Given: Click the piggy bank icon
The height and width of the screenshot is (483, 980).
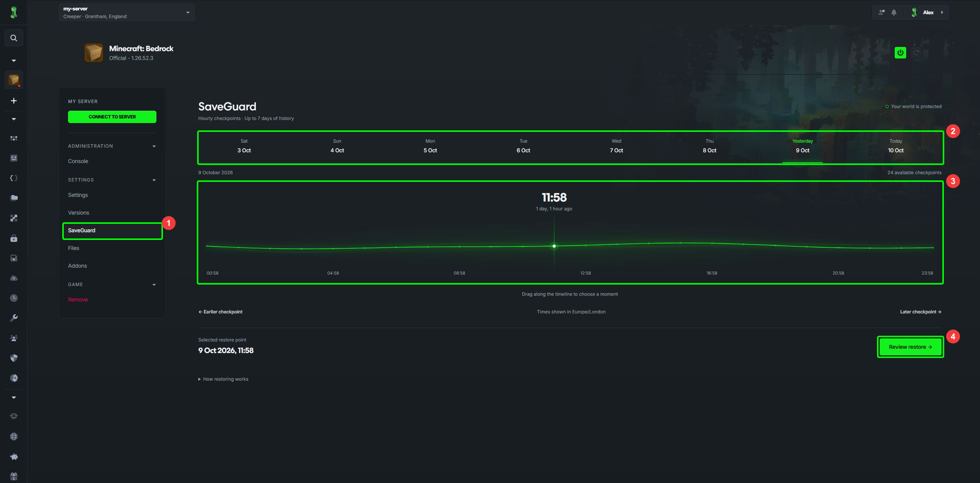Looking at the screenshot, I should pos(13,456).
